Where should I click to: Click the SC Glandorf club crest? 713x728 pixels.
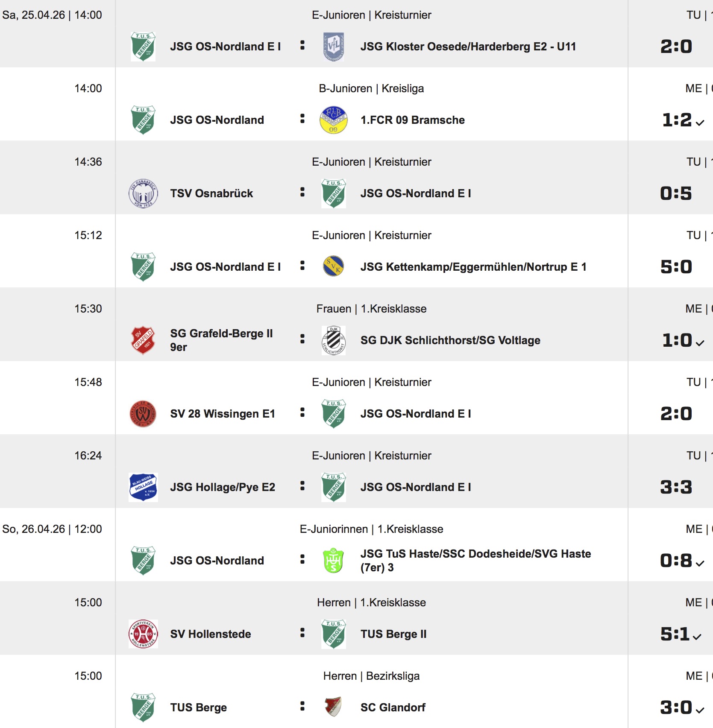pos(333,707)
